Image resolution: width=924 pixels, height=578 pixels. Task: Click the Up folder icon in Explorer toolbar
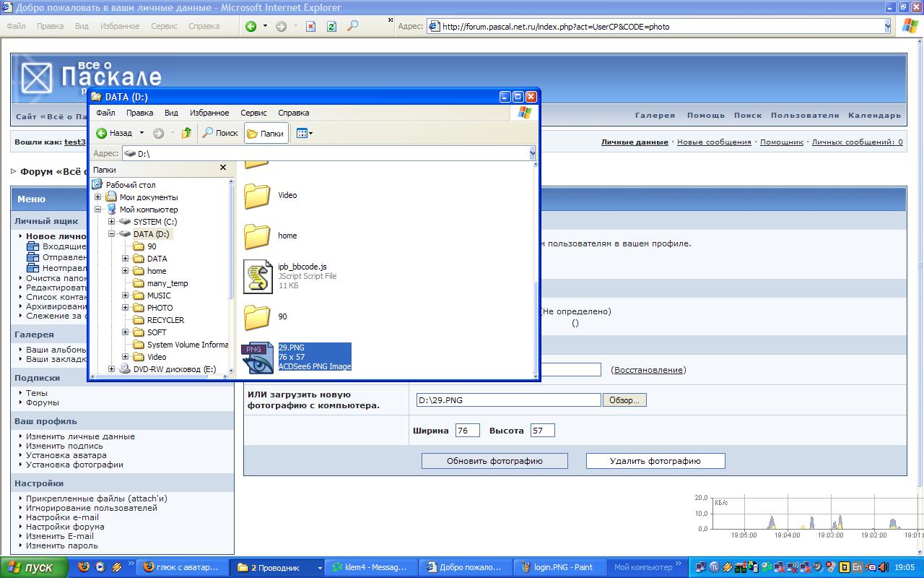186,133
